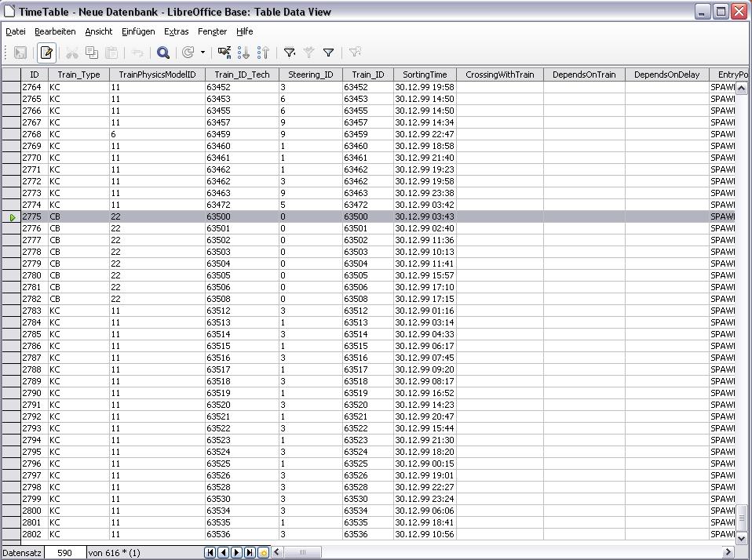Select row header of current record 2775
This screenshot has height=560, width=752.
(11, 216)
